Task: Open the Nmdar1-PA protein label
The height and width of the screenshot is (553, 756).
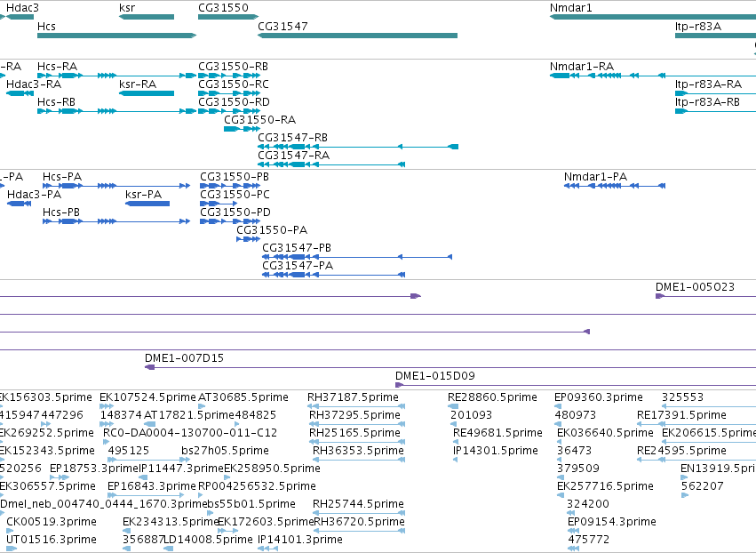Action: coord(596,177)
